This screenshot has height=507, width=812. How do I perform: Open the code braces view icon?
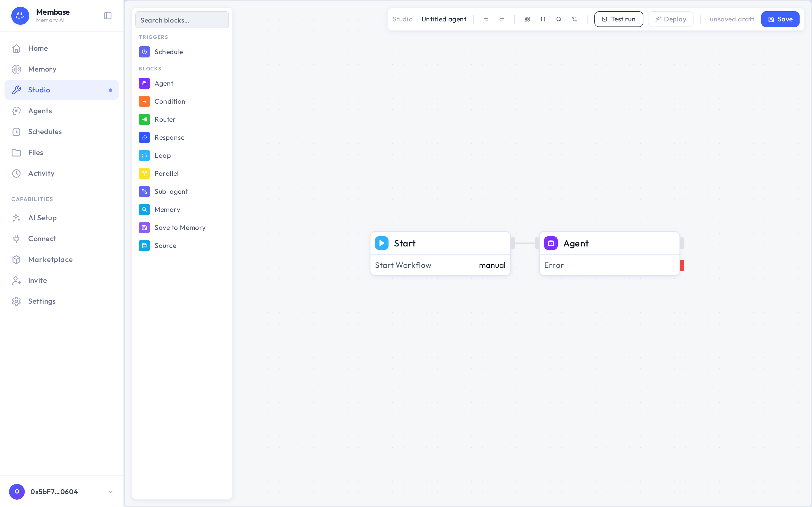[543, 19]
